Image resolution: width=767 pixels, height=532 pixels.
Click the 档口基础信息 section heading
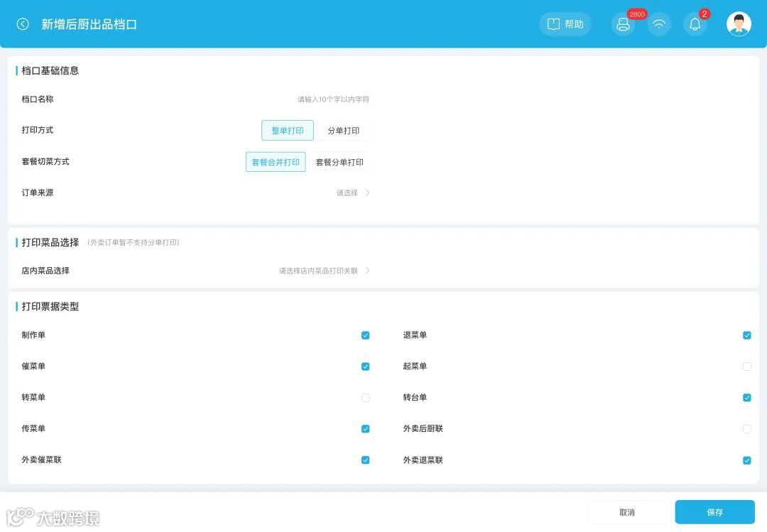[x=50, y=70]
